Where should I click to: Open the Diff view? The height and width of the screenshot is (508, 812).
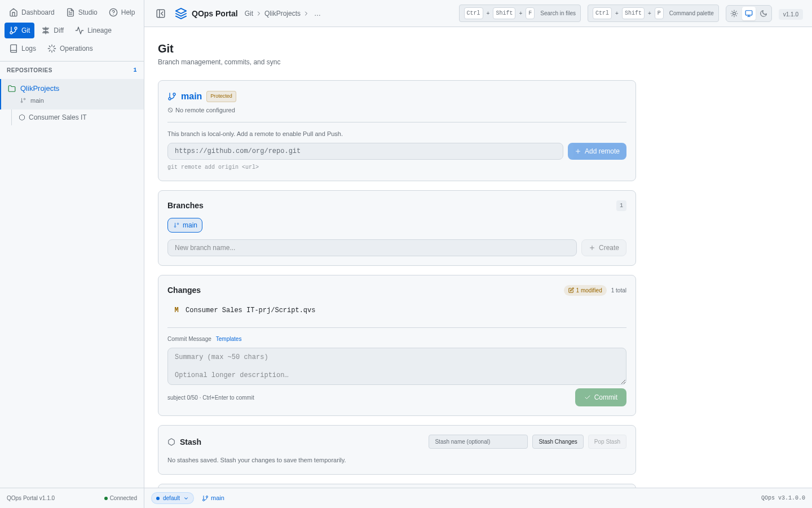(52, 30)
